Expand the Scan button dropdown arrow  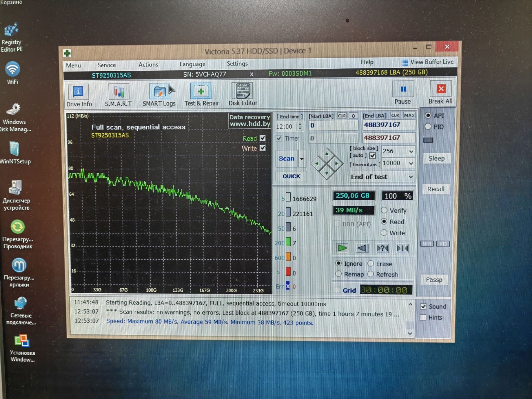tap(302, 159)
